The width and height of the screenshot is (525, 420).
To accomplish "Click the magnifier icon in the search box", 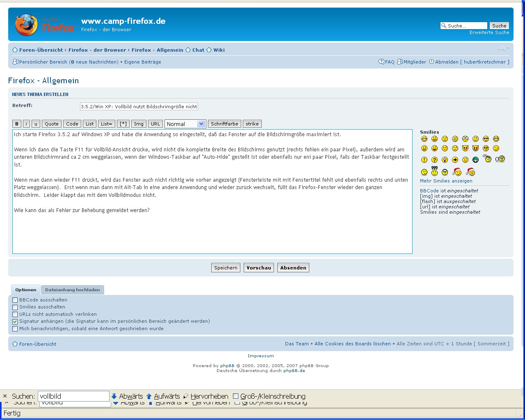I will click(x=444, y=26).
